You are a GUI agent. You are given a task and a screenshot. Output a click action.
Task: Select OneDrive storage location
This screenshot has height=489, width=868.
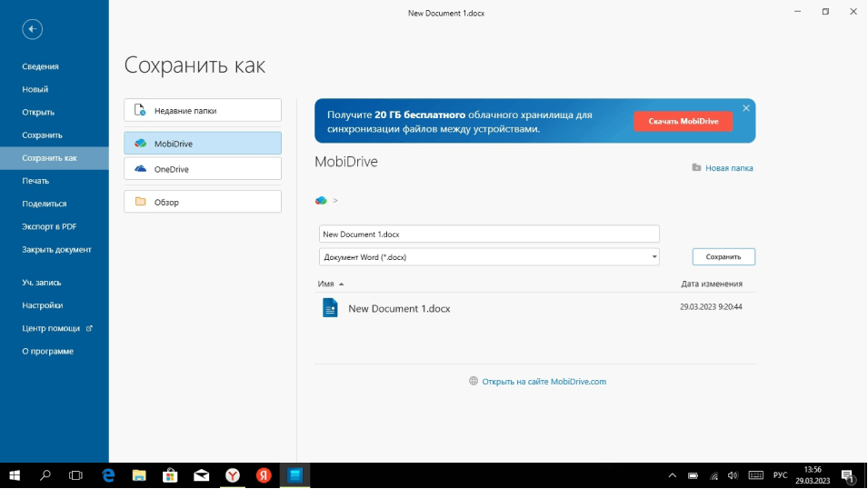click(x=203, y=169)
